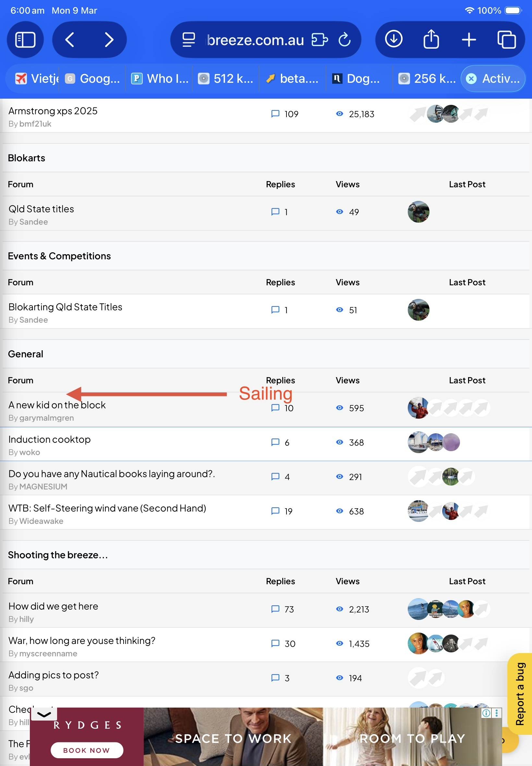The image size is (532, 766).
Task: Reload the breeze.com.au page
Action: pos(344,40)
